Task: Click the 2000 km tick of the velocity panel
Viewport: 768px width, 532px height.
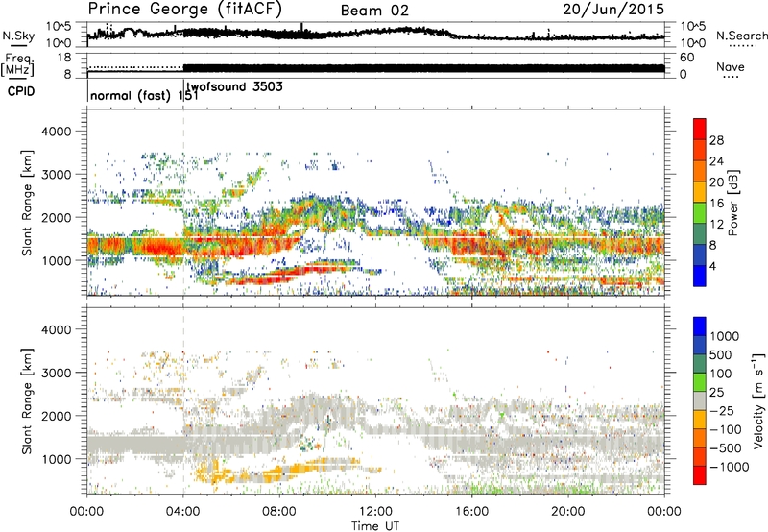Action: coord(59,416)
